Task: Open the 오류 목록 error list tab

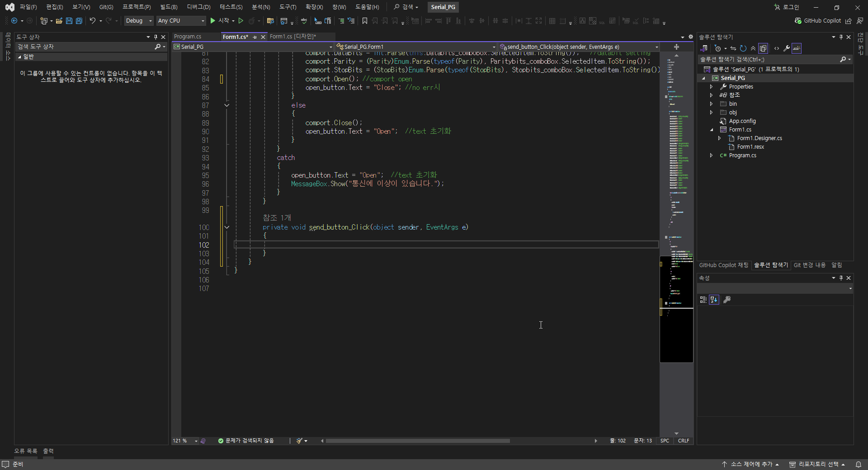Action: click(26, 451)
